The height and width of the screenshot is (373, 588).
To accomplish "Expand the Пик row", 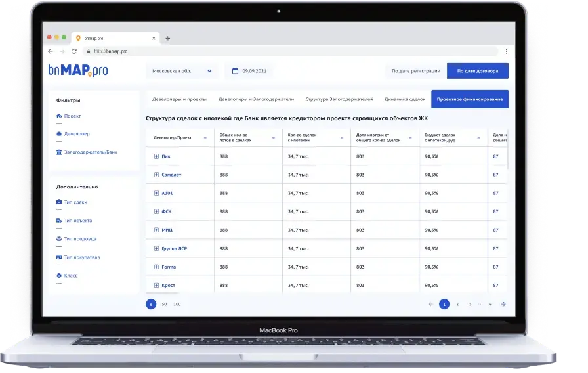I will (x=156, y=156).
